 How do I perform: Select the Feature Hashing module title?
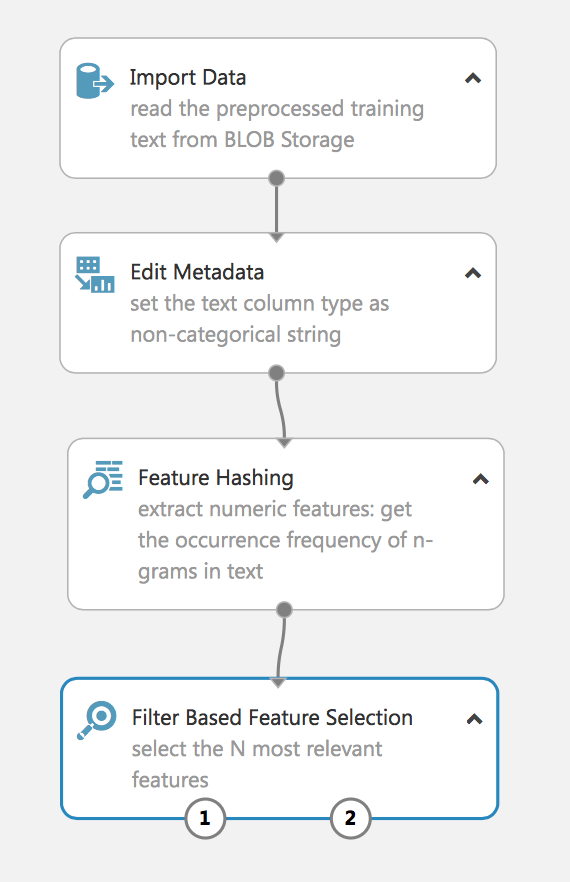click(216, 478)
